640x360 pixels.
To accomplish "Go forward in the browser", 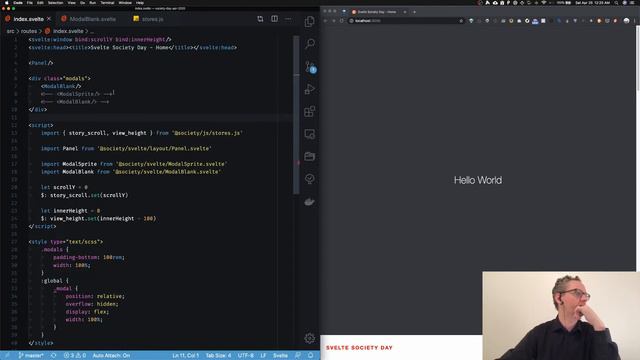I will tap(333, 20).
